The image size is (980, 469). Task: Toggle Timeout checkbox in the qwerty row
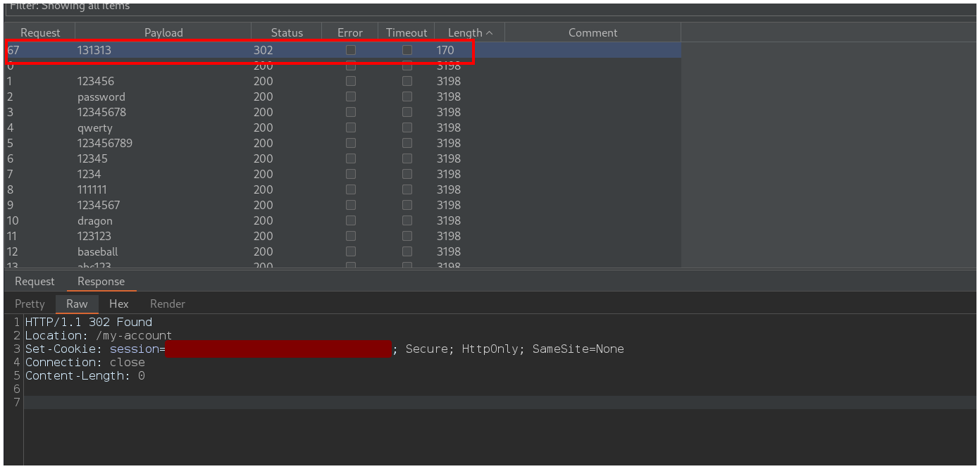[407, 128]
